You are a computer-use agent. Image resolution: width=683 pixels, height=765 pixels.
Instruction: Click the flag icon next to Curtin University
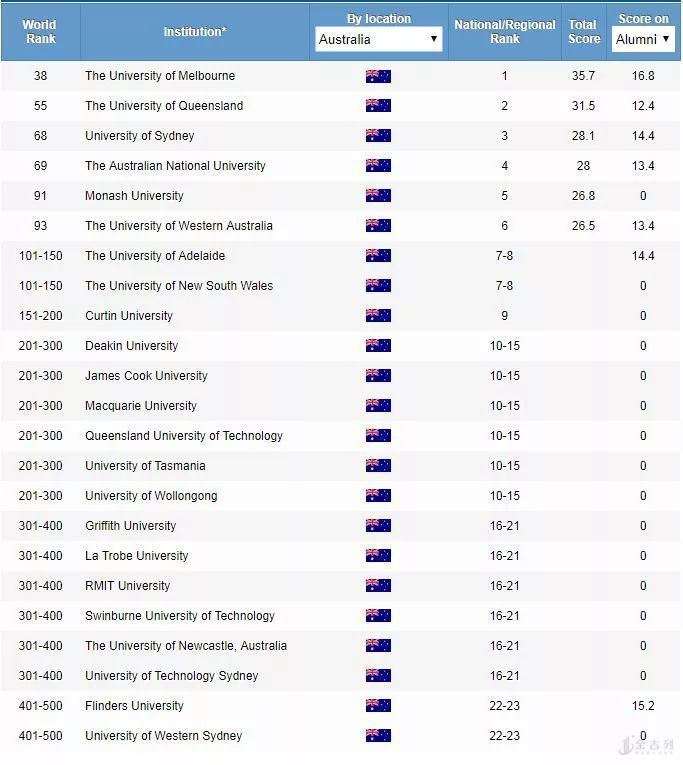coord(378,316)
